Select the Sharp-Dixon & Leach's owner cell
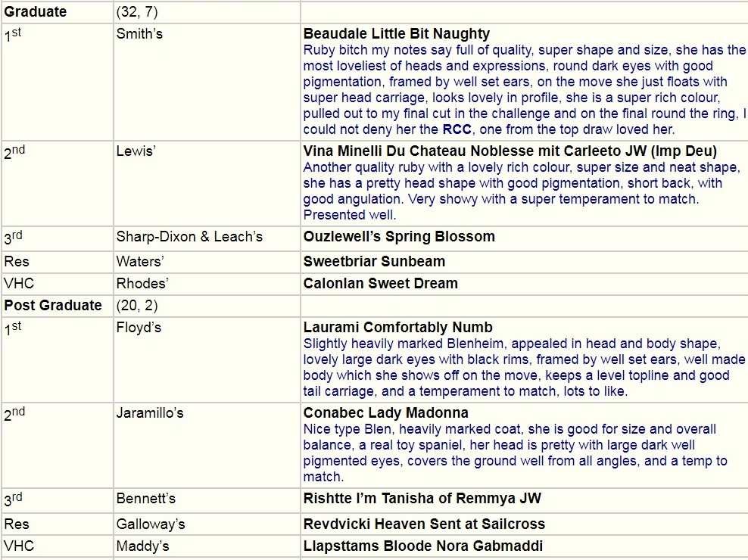 [189, 237]
